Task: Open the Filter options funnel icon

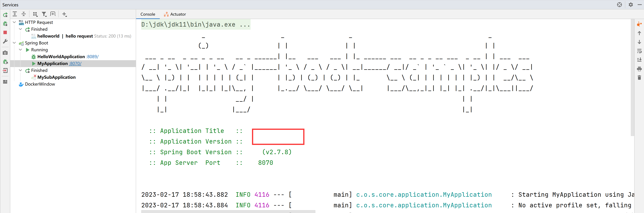Action: 44,14
